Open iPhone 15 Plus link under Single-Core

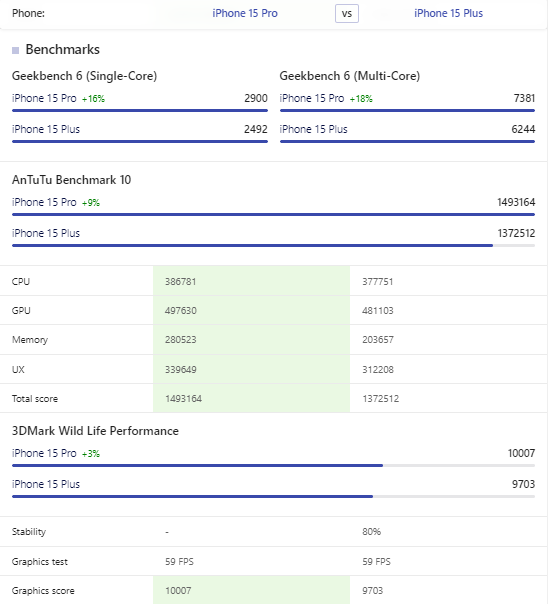click(x=46, y=129)
